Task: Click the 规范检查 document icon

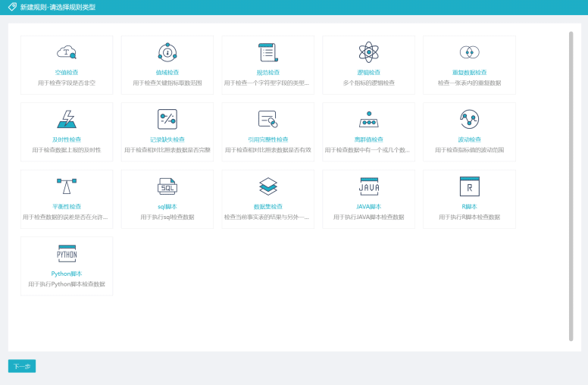Action: pos(267,52)
